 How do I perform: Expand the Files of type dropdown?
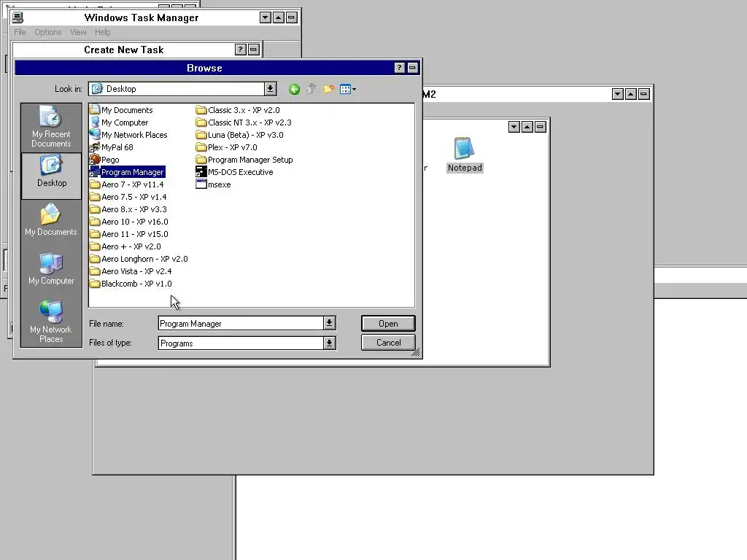[329, 343]
